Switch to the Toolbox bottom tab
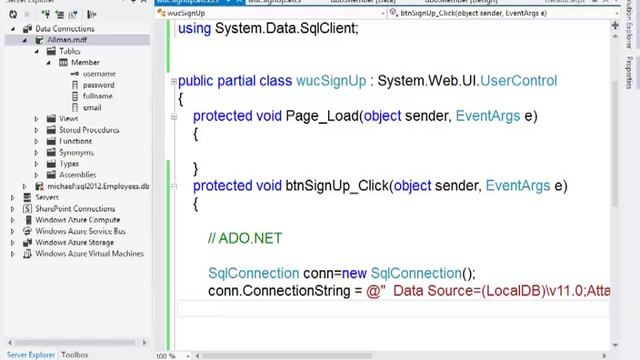This screenshot has height=360, width=640. click(75, 355)
